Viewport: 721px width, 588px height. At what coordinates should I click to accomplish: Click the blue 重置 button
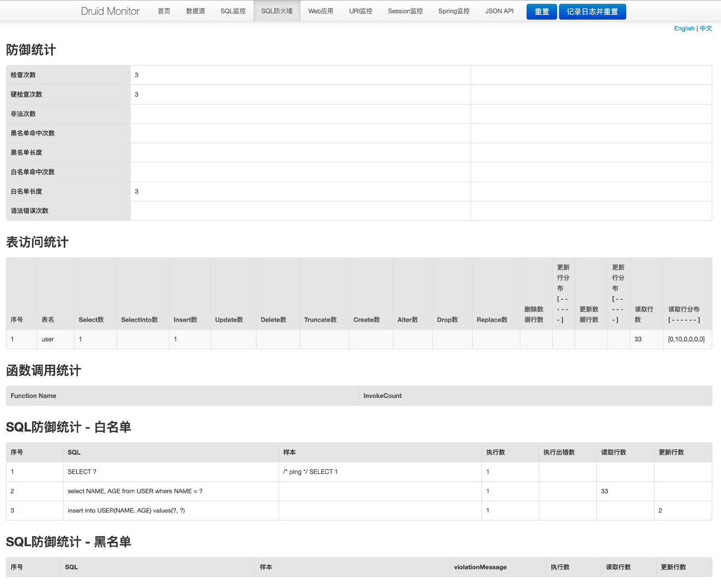click(542, 11)
